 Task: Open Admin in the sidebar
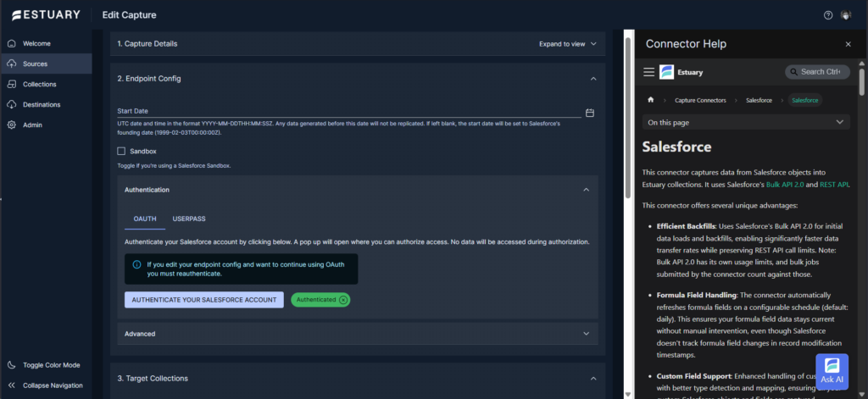tap(47, 125)
